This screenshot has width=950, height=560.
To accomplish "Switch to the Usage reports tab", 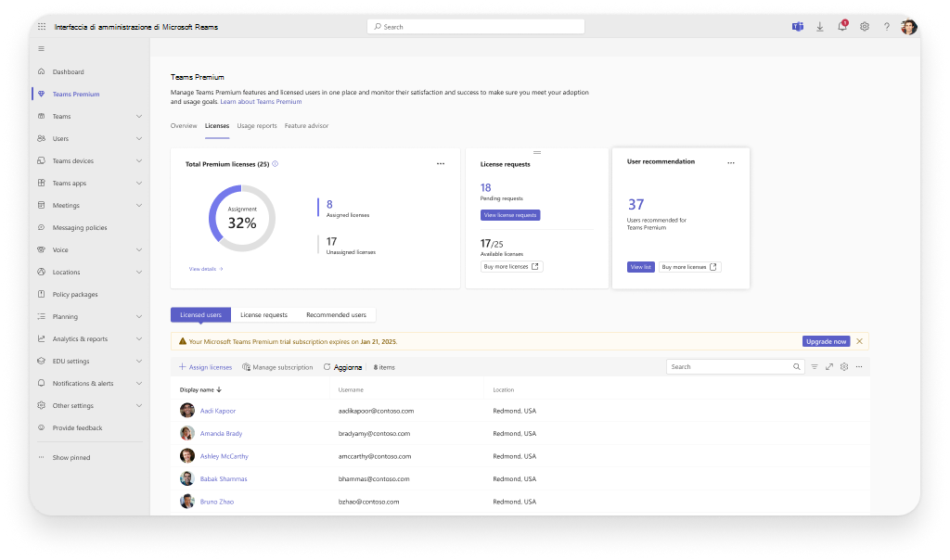I will [257, 125].
